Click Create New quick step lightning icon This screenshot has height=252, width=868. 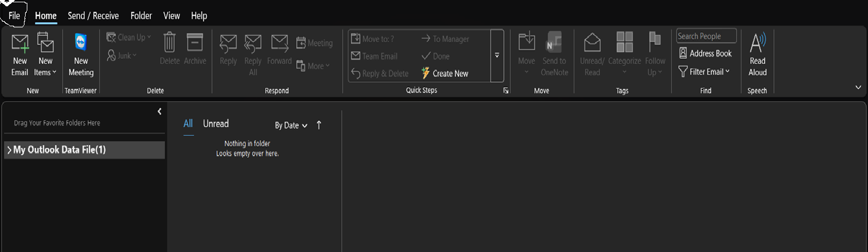click(x=425, y=73)
